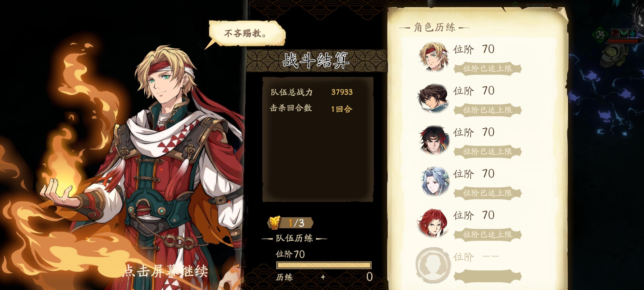Click 点击屏幕继续 to continue

tap(166, 271)
